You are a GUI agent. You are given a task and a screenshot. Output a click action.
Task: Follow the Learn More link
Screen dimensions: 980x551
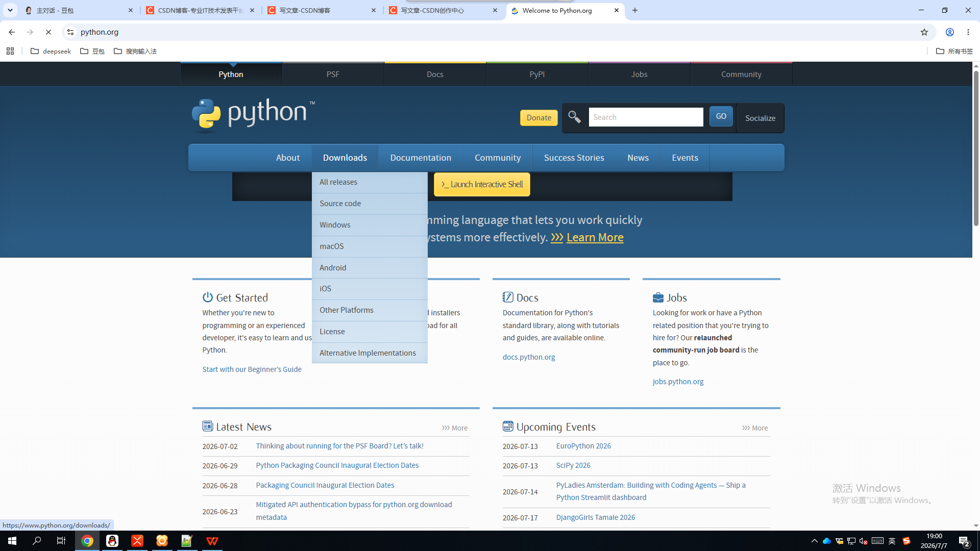(595, 237)
